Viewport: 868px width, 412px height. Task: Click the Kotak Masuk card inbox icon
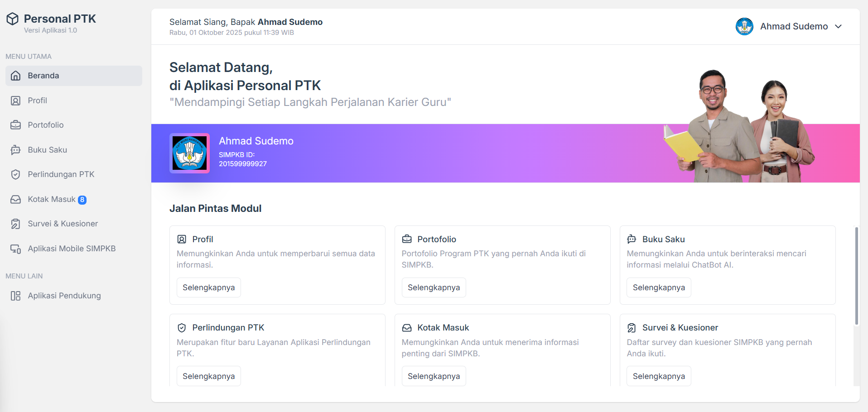click(407, 328)
